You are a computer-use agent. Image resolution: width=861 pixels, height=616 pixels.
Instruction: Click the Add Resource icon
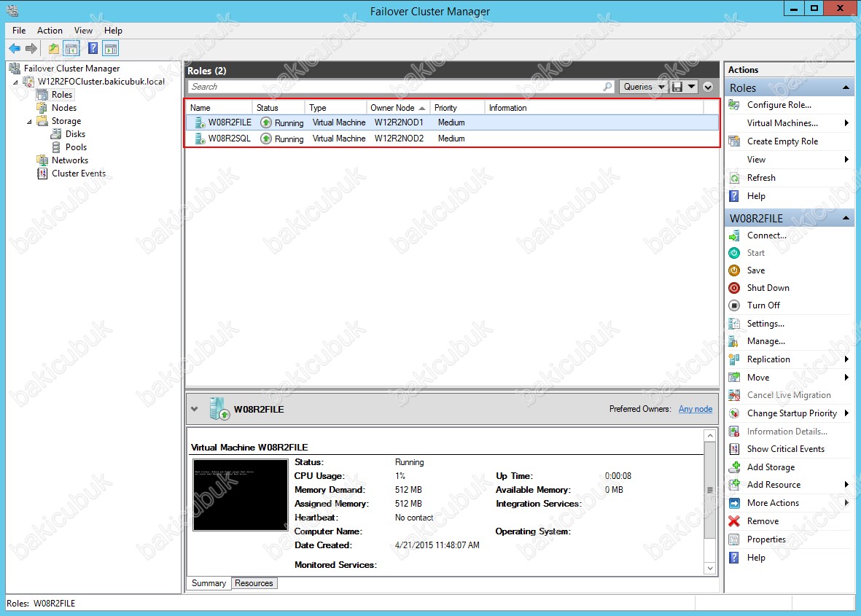733,485
